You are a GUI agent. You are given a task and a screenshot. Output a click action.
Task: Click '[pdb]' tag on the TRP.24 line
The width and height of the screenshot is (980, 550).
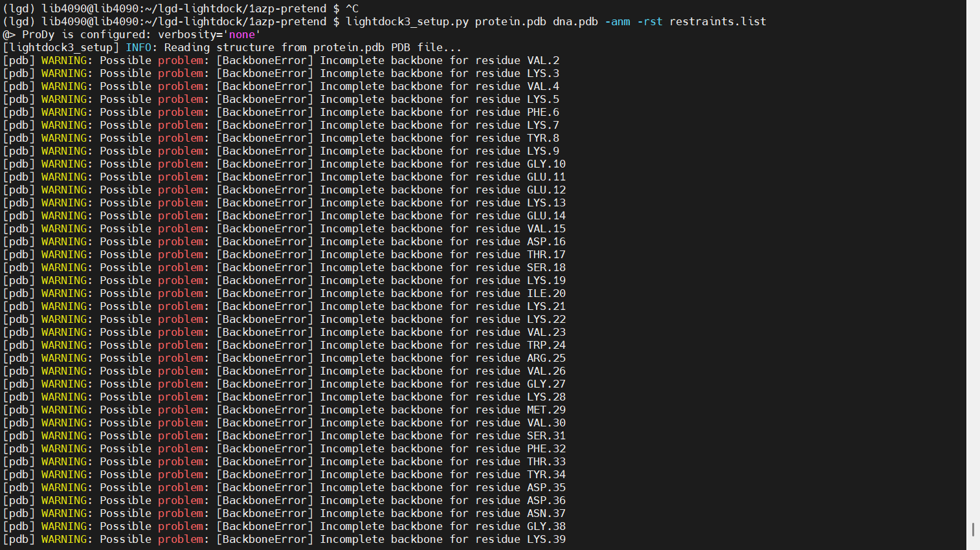[x=19, y=345]
